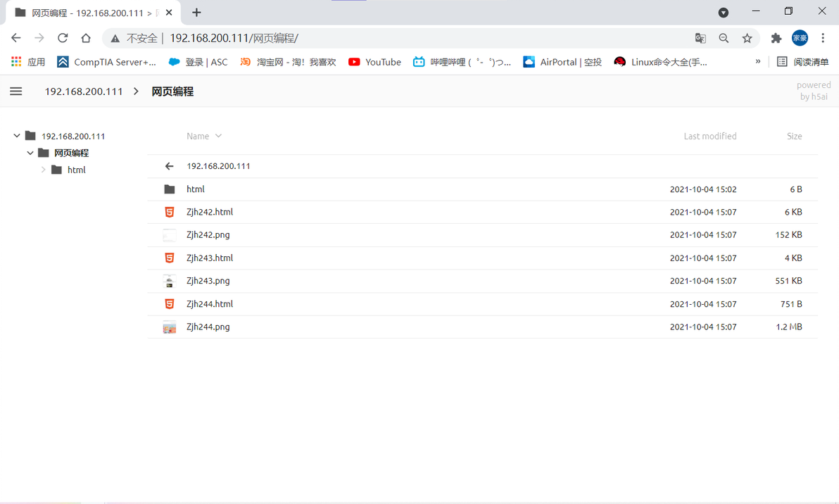Open the Zjh242.html file icon
Screen dimensions: 839x504
click(169, 212)
